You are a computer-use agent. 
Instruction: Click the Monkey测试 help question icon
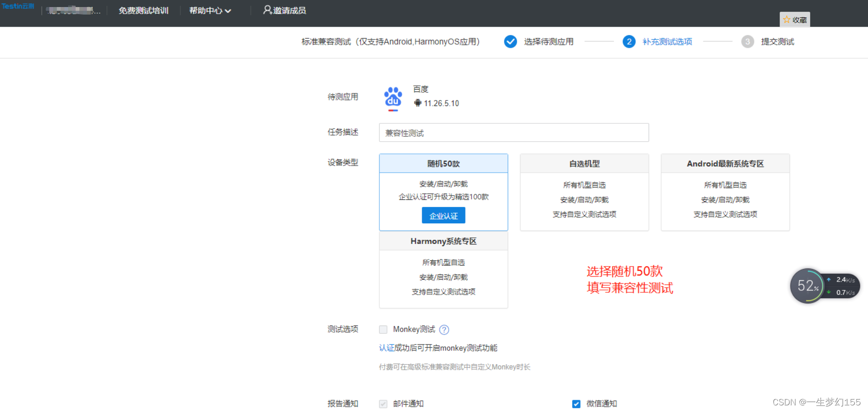444,330
